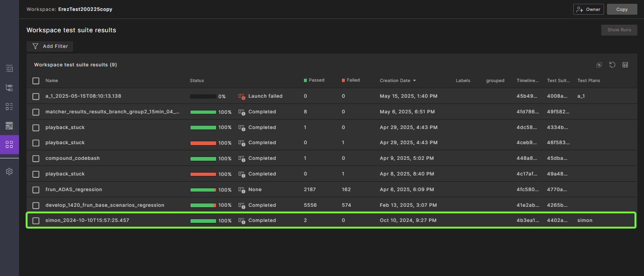644x276 pixels.
Task: Open the checklist icon in sidebar
Action: pos(9,69)
